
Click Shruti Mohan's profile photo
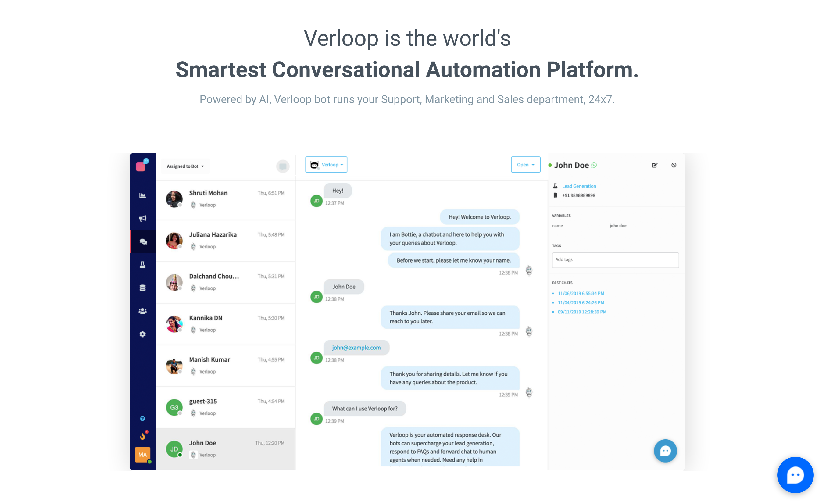[x=175, y=200]
